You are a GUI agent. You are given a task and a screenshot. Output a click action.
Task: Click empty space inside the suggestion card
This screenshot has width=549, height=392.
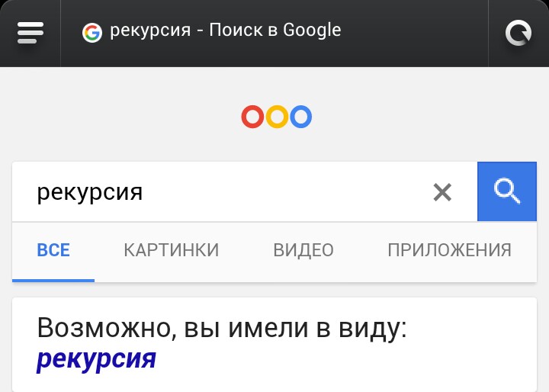coord(350,361)
